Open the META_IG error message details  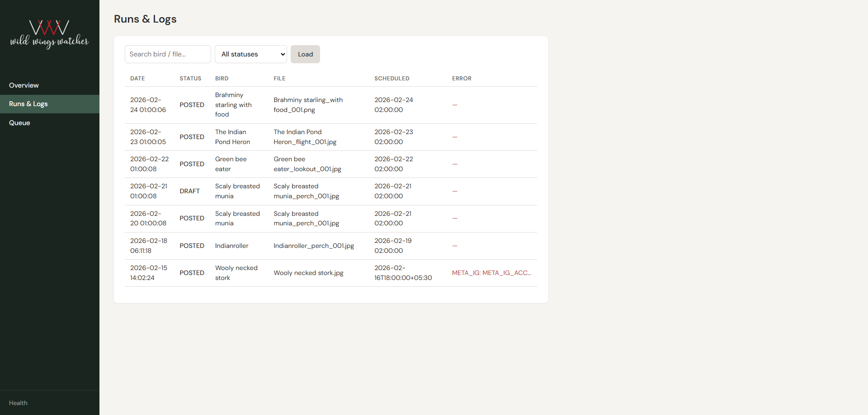click(491, 273)
